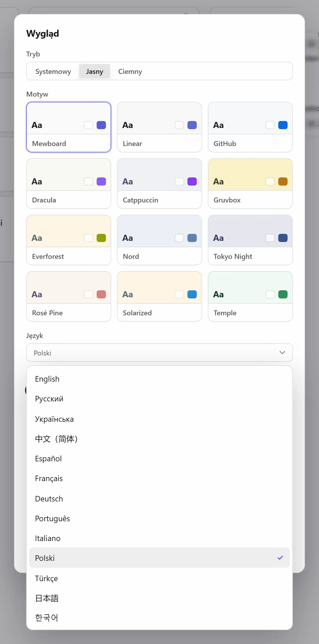Click the checkmark beside Polski

(x=280, y=558)
